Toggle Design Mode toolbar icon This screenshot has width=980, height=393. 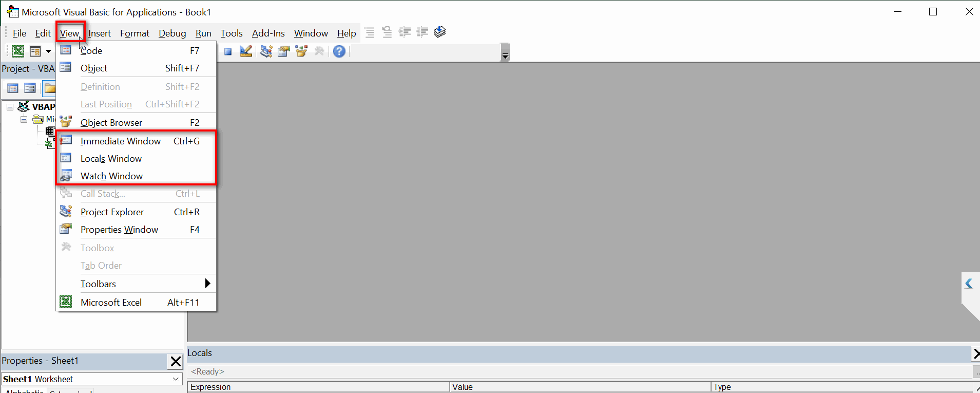click(x=246, y=51)
